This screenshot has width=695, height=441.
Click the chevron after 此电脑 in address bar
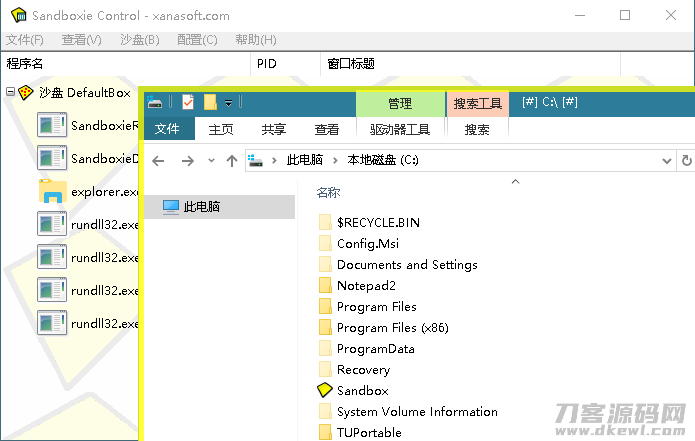335,160
